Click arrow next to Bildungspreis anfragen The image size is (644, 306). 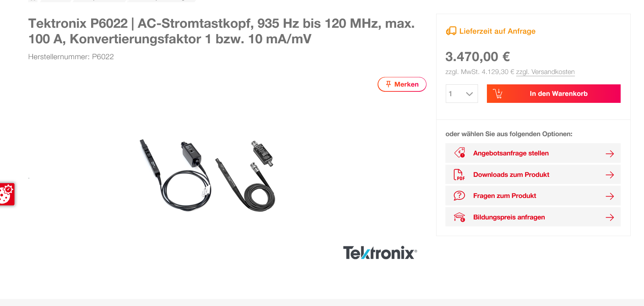[x=610, y=217]
